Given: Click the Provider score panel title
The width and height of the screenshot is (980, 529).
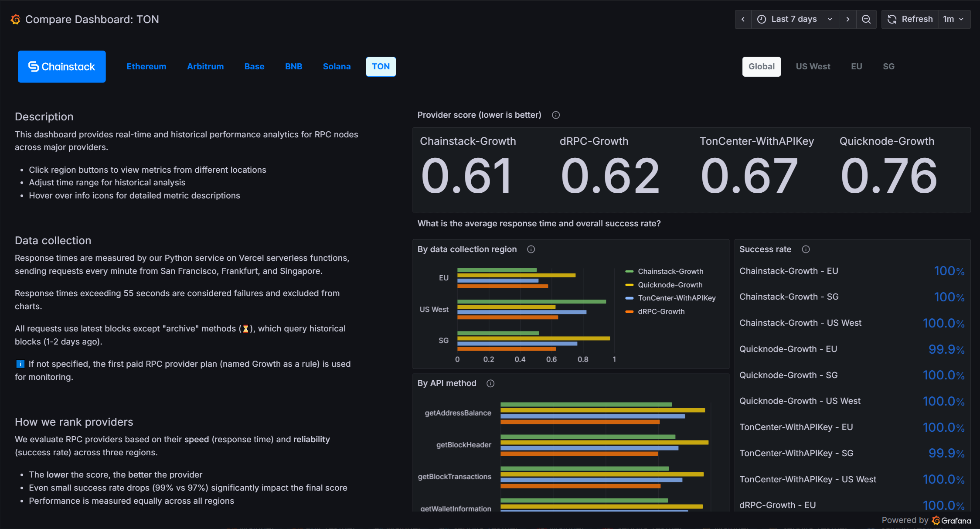Looking at the screenshot, I should click(479, 115).
